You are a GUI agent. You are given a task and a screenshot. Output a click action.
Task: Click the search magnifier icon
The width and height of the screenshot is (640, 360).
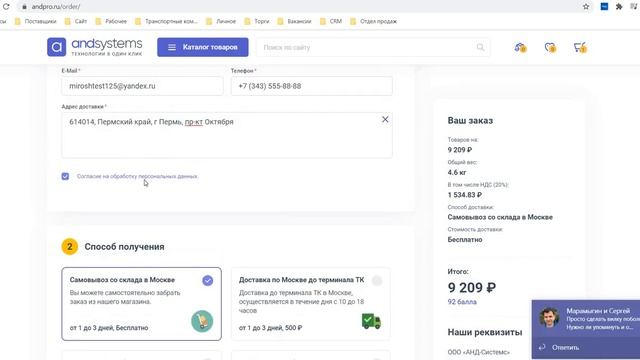click(480, 47)
